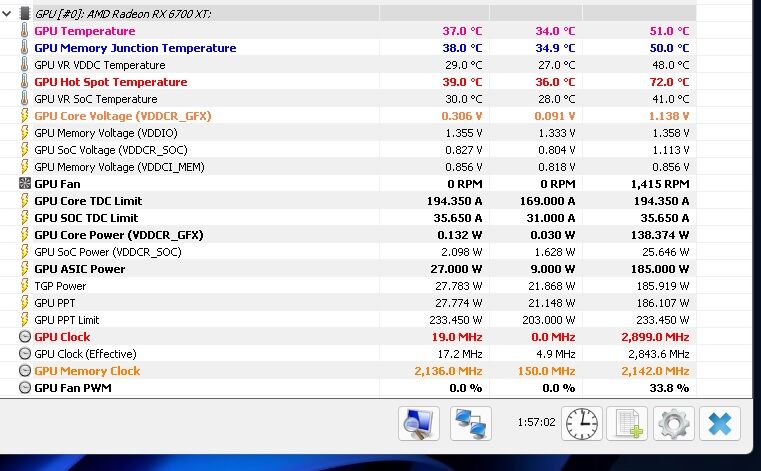Select the red GPU Clock row label
This screenshot has height=471, width=761.
click(x=62, y=336)
